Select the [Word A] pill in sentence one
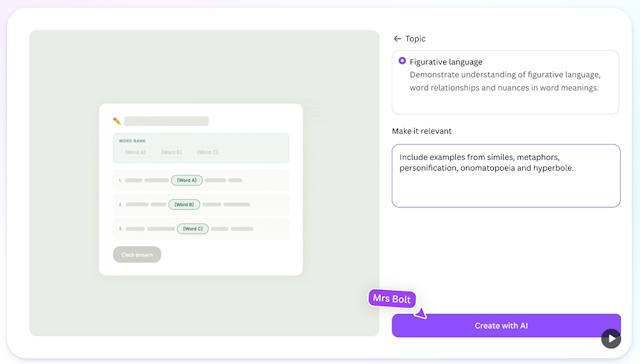The width and height of the screenshot is (640, 364). pyautogui.click(x=187, y=180)
